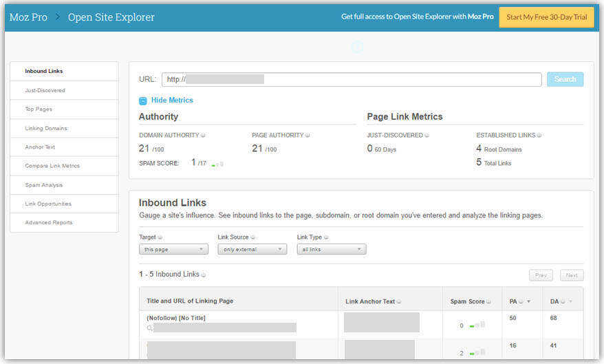Click the Just-Discovered info icon
The height and width of the screenshot is (364, 604).
(x=427, y=136)
